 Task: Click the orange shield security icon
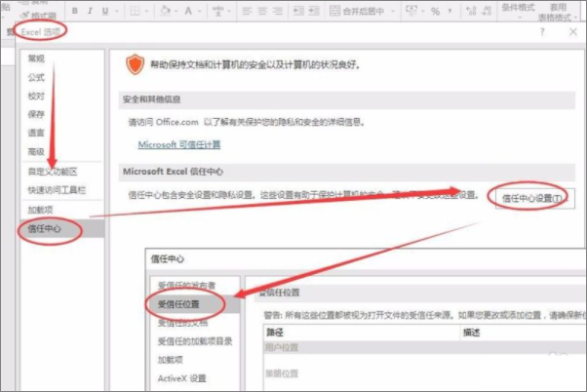pyautogui.click(x=135, y=64)
